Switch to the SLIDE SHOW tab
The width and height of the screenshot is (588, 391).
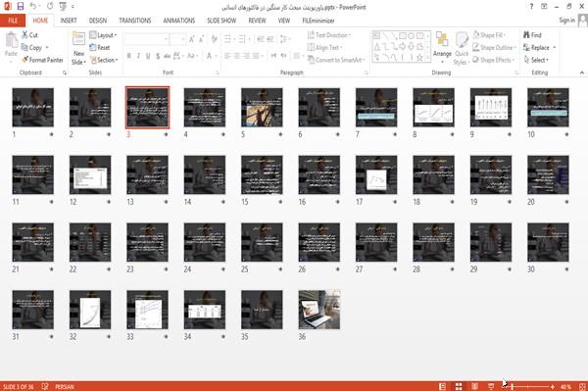click(221, 21)
